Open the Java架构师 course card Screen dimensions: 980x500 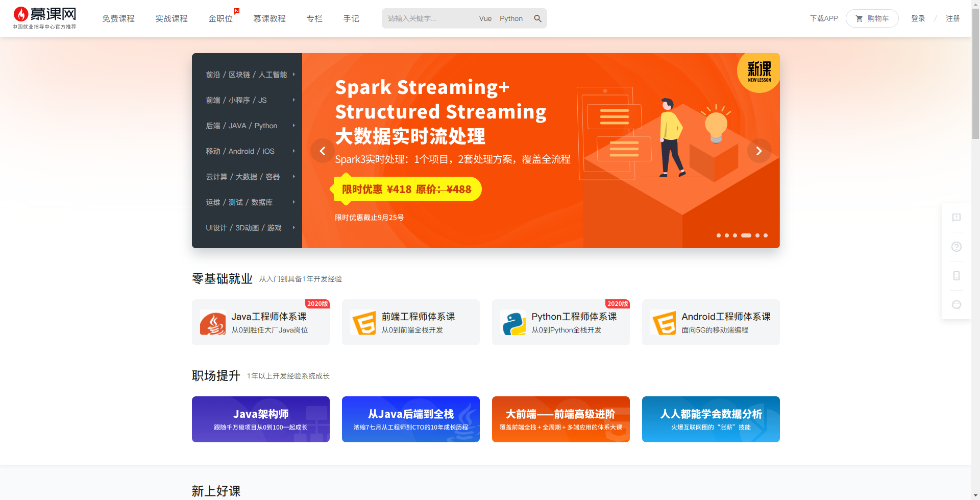(x=261, y=419)
